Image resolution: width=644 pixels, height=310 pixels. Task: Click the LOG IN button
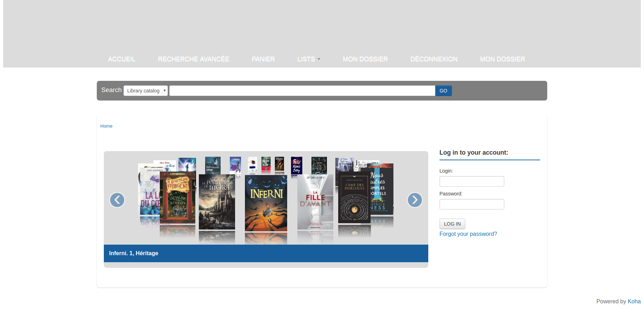click(x=452, y=224)
